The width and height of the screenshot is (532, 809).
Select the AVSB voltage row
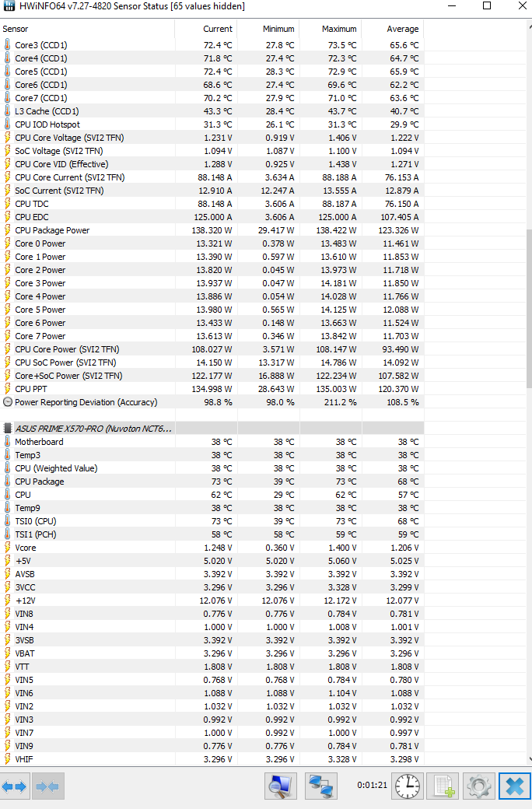pyautogui.click(x=212, y=574)
